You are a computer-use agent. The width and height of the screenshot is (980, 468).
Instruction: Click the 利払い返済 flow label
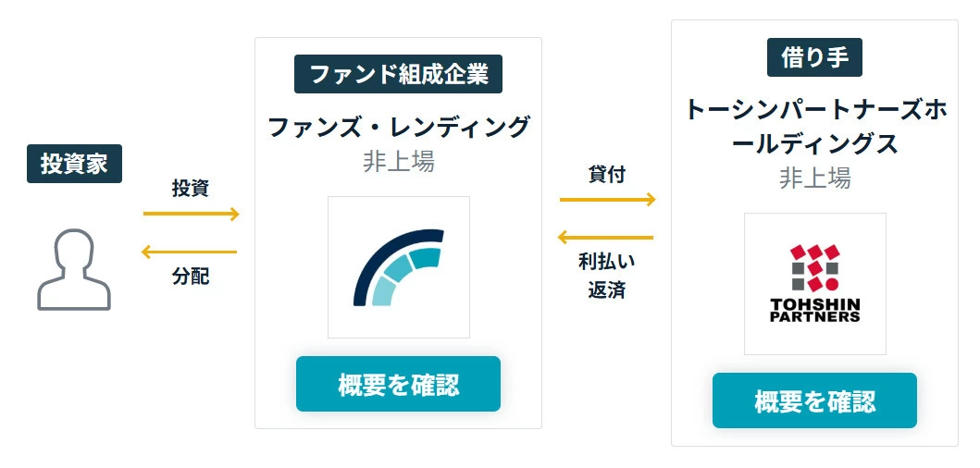pos(607,276)
